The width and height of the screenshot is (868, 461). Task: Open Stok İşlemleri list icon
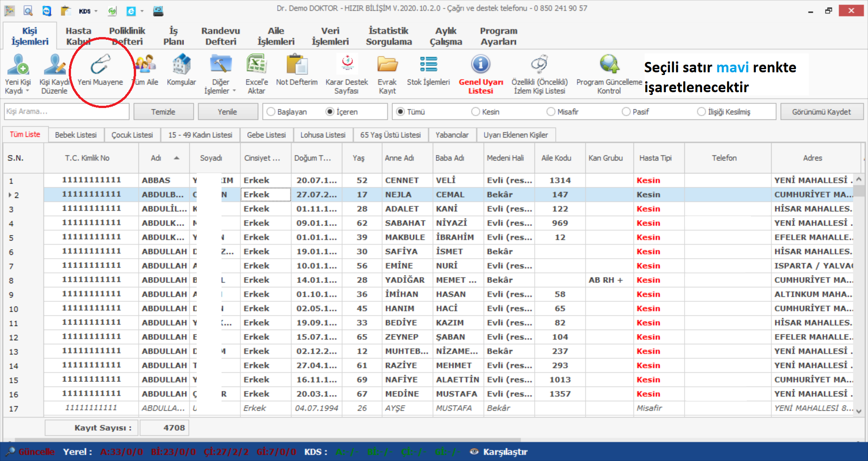pyautogui.click(x=428, y=65)
